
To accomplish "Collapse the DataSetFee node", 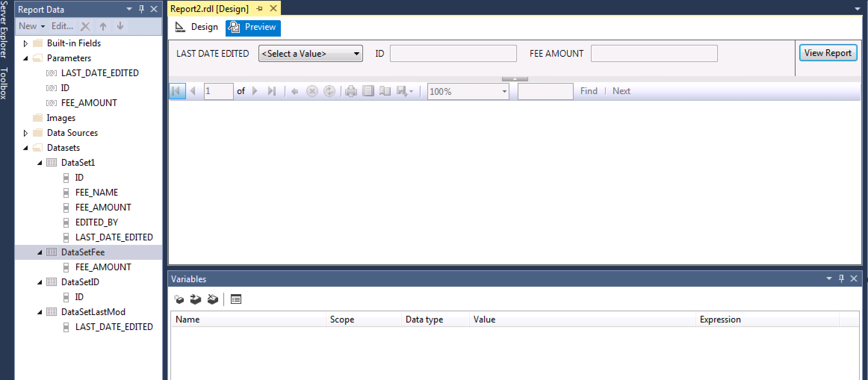I will click(40, 253).
